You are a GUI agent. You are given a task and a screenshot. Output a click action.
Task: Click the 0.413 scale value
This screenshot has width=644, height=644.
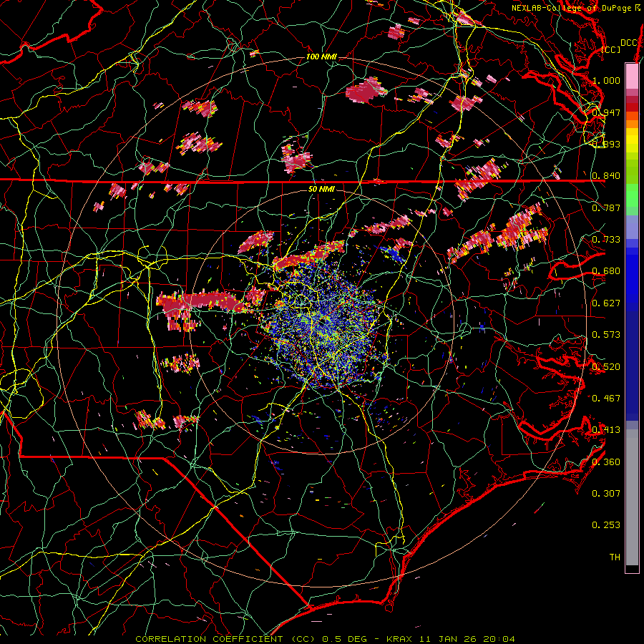pyautogui.click(x=606, y=430)
